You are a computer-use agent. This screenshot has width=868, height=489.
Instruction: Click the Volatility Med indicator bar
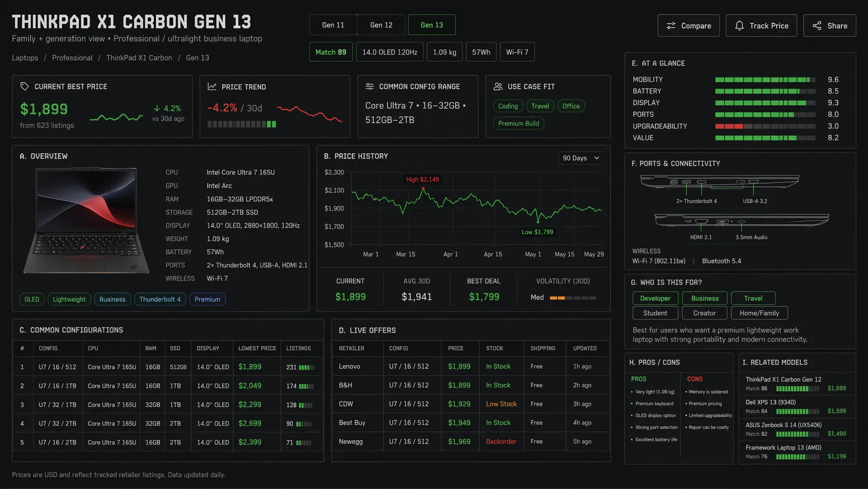pos(573,298)
